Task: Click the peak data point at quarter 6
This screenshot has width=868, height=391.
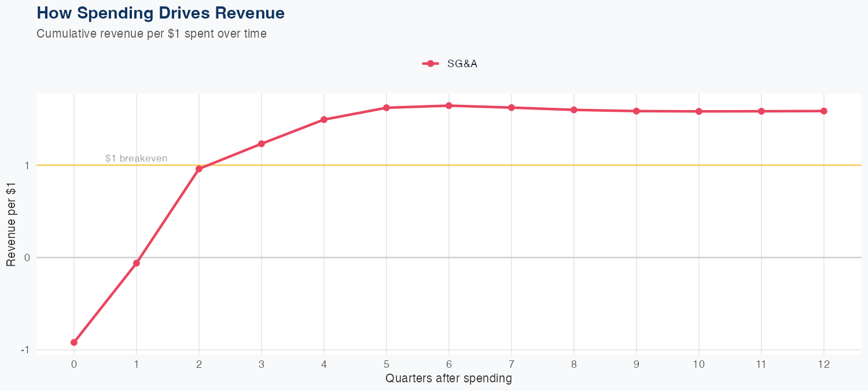Action: tap(449, 105)
